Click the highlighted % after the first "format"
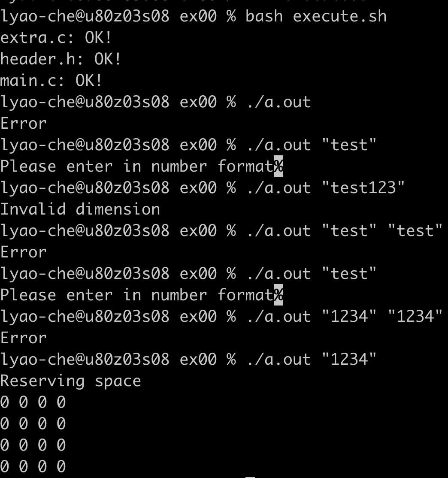The height and width of the screenshot is (478, 448). (x=278, y=166)
